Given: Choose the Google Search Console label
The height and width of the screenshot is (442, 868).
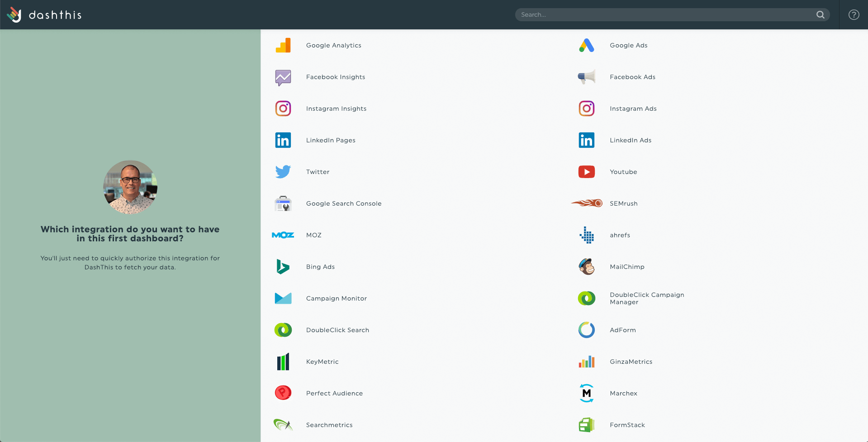Looking at the screenshot, I should point(344,203).
